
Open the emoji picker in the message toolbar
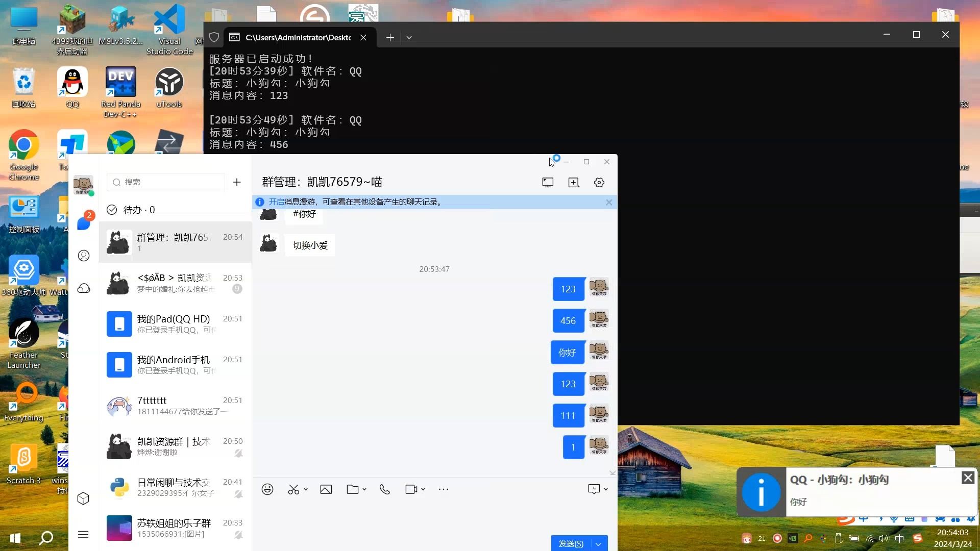pyautogui.click(x=267, y=489)
